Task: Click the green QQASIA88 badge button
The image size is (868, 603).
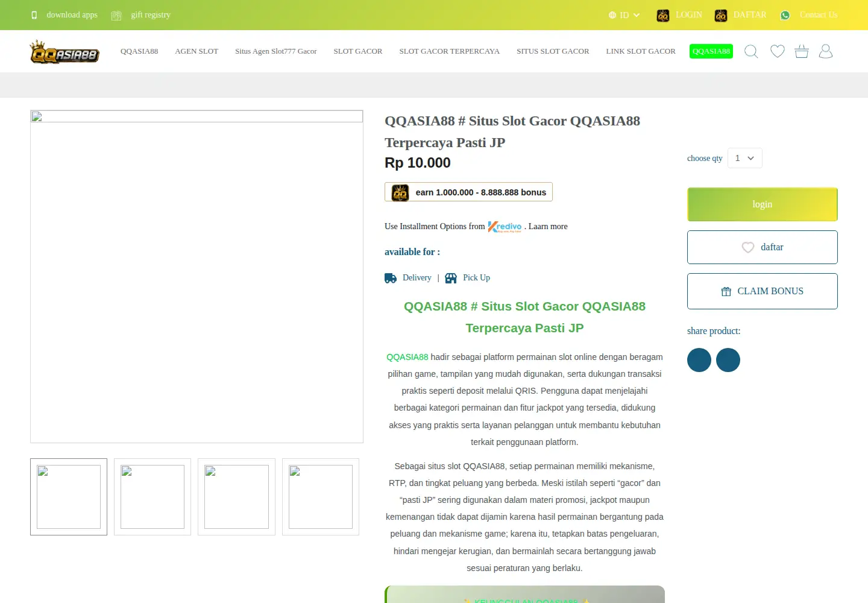Action: [711, 51]
